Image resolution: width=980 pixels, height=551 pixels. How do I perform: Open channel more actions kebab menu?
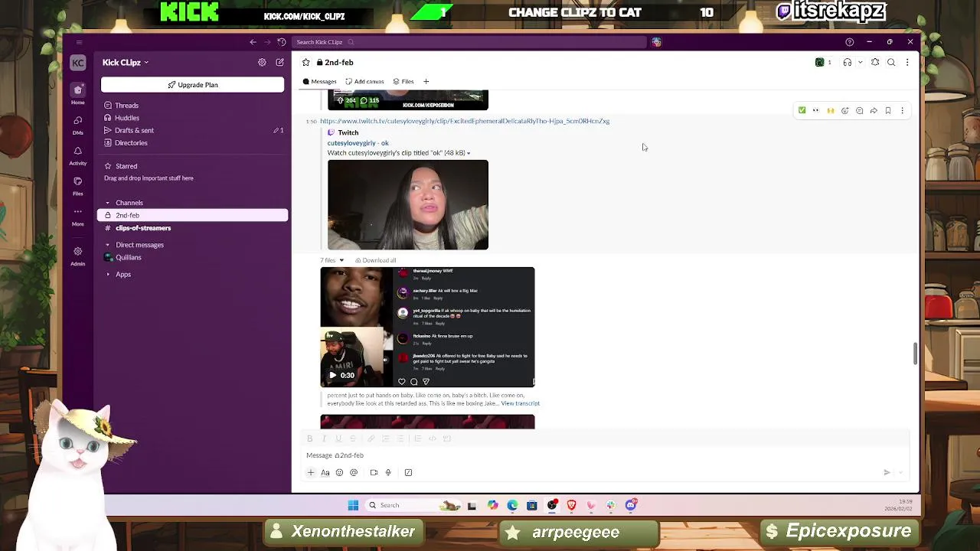907,62
